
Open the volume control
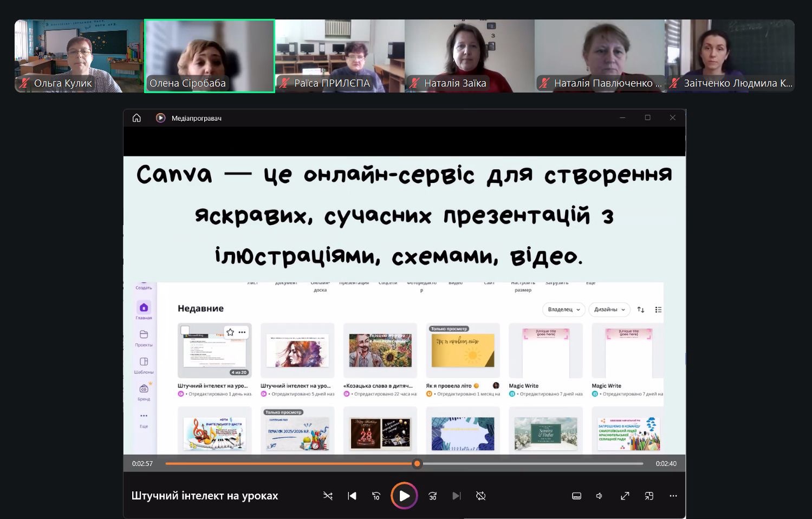[600, 496]
